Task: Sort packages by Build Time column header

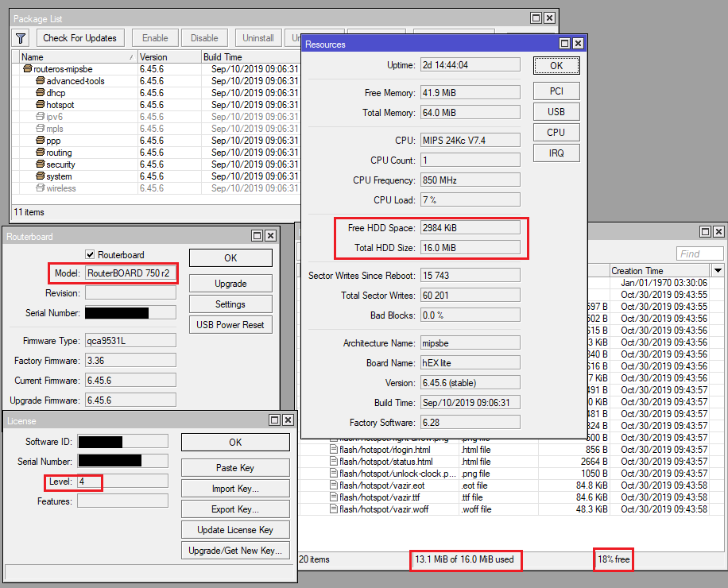Action: [250, 57]
